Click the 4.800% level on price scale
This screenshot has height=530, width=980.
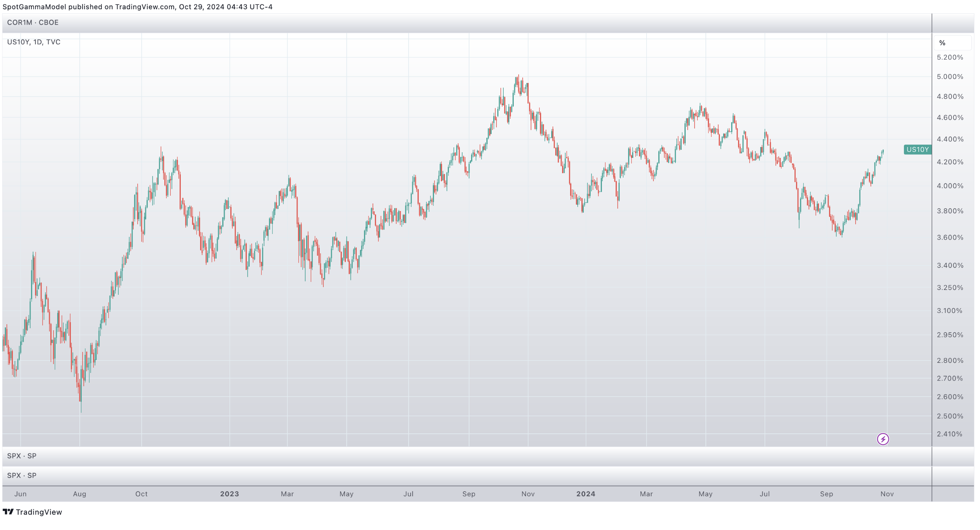pyautogui.click(x=950, y=96)
